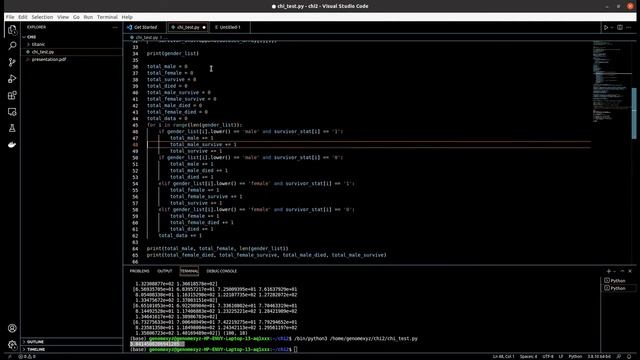Click the LF end-of-line indicator
The image size is (640, 360).
click(561, 356)
